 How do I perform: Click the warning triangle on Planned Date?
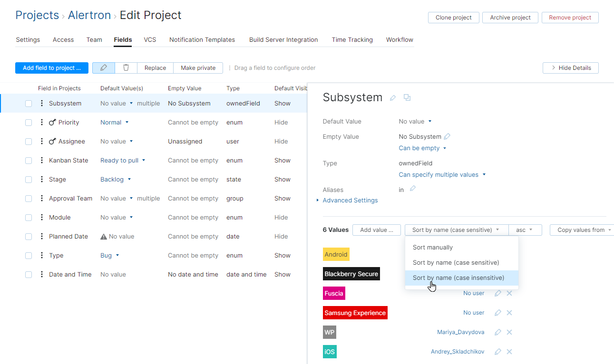pos(103,236)
